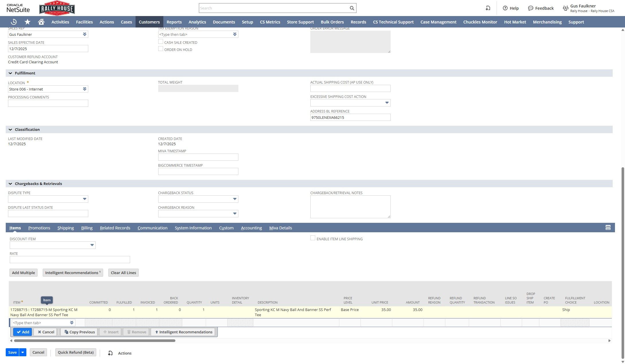Open the item line Type-then-tab dropdown
Screen dimensions: 625x364
point(72,323)
